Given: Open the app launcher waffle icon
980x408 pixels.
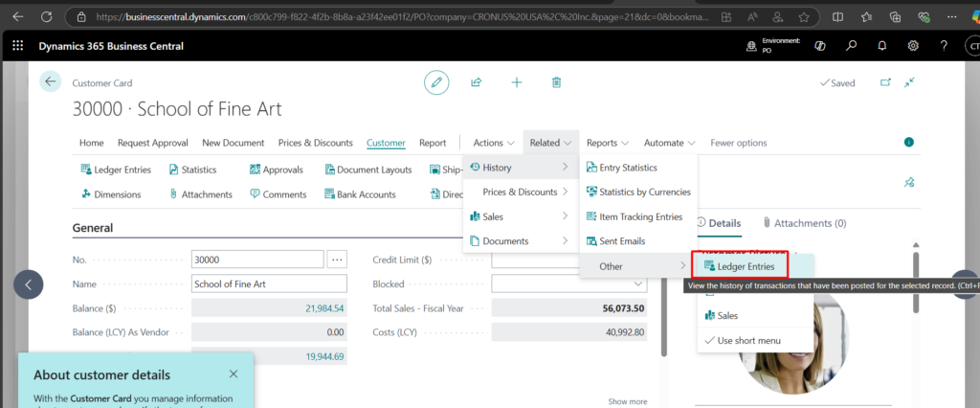Looking at the screenshot, I should (17, 46).
